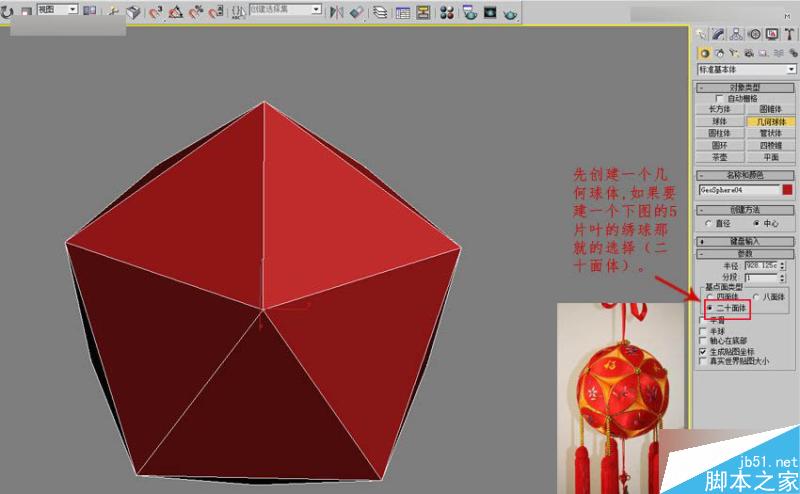
Task: Open the red object color swatch
Action: (788, 190)
